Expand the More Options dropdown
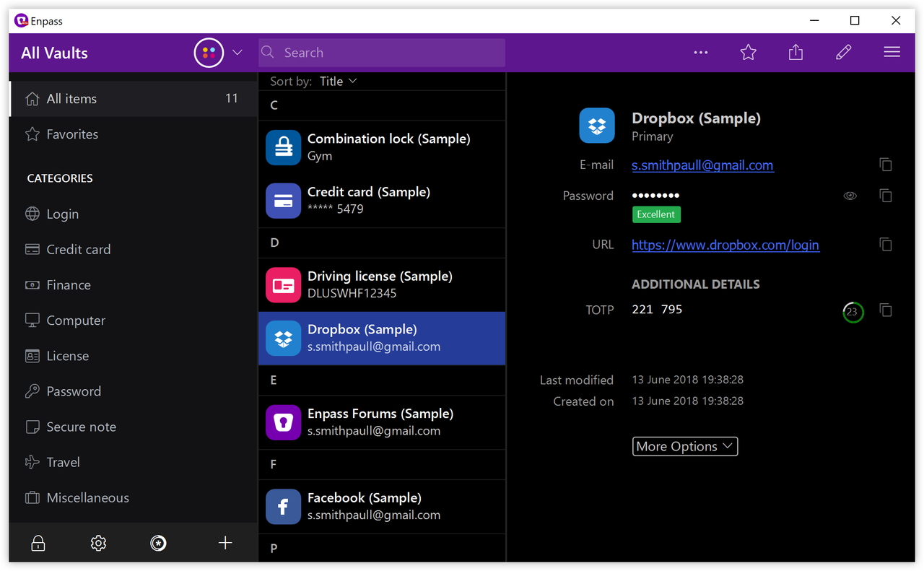The width and height of the screenshot is (924, 571). click(684, 446)
